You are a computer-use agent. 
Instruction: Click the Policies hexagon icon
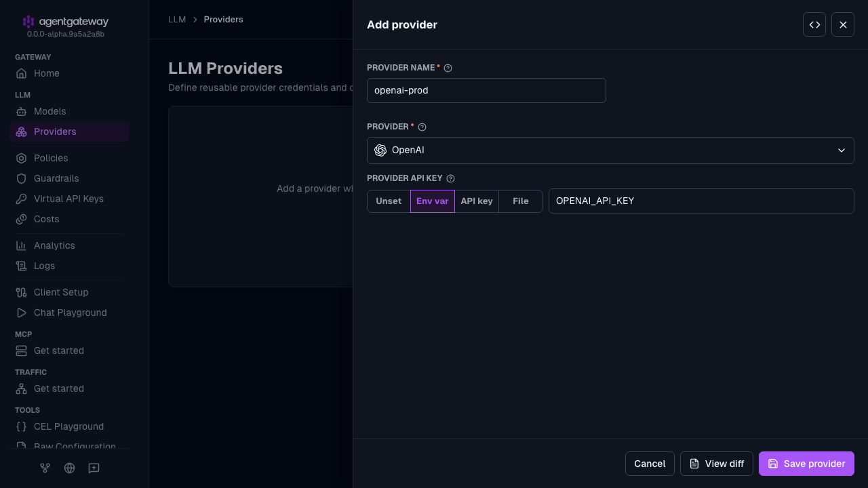click(21, 158)
